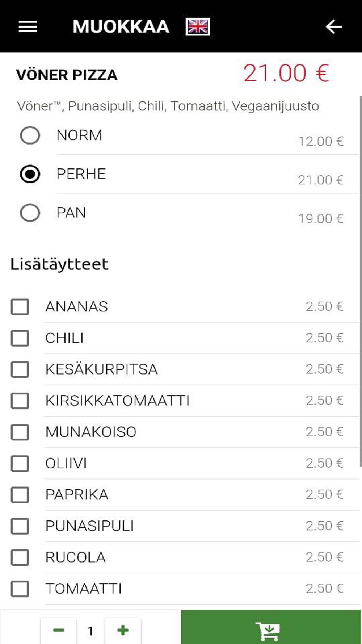Switch language via the UK flag
This screenshot has width=362, height=644.
[198, 27]
